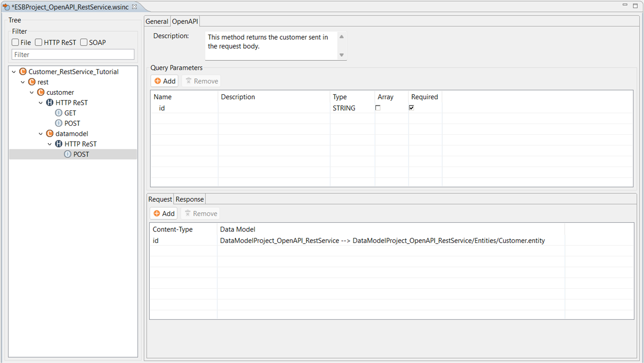Click the datamodel component icon

tap(50, 133)
